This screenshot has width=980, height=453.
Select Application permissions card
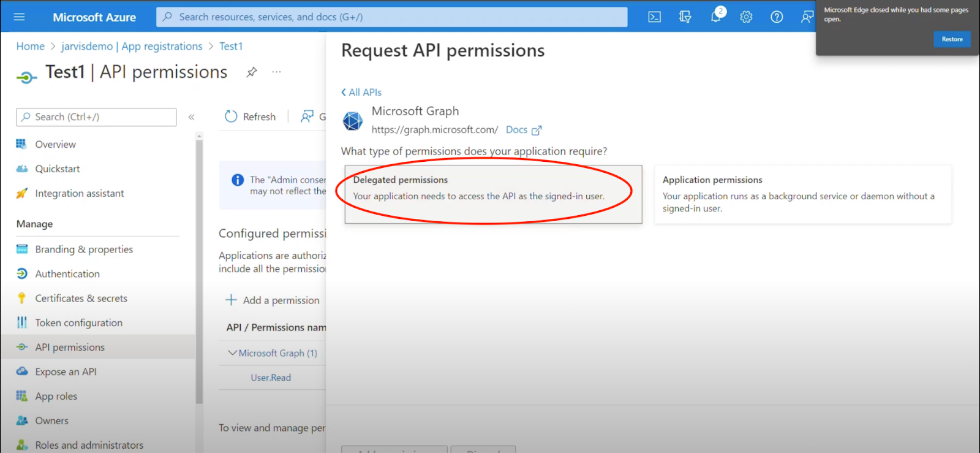[803, 194]
